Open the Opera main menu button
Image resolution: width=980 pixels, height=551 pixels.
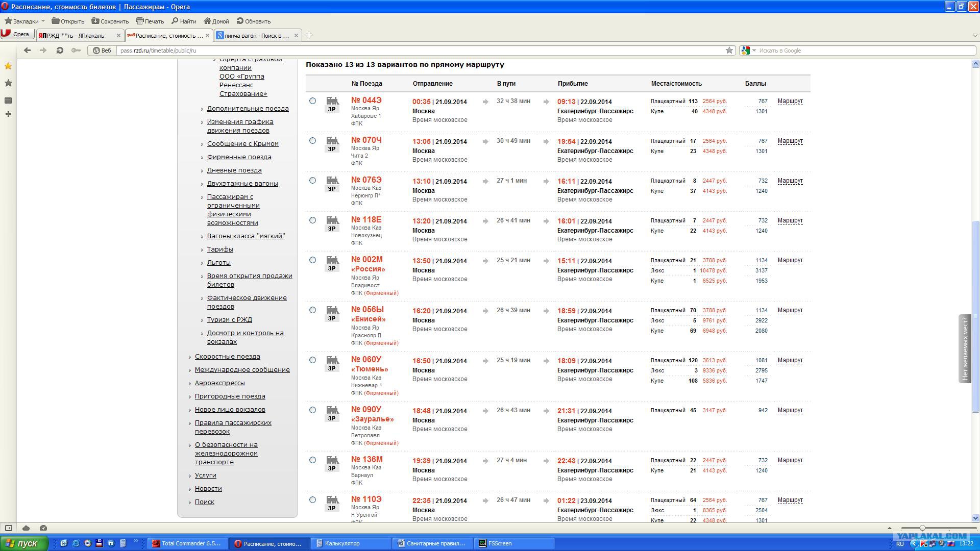[x=17, y=34]
